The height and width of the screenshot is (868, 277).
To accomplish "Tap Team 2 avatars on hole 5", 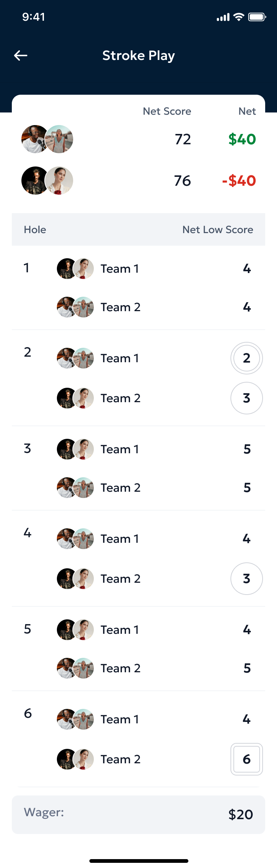I will [75, 668].
